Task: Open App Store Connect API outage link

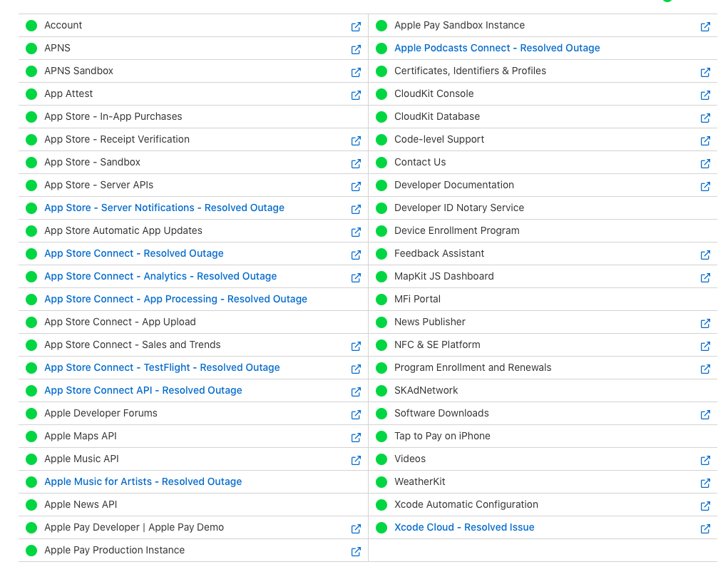Action: 143,390
